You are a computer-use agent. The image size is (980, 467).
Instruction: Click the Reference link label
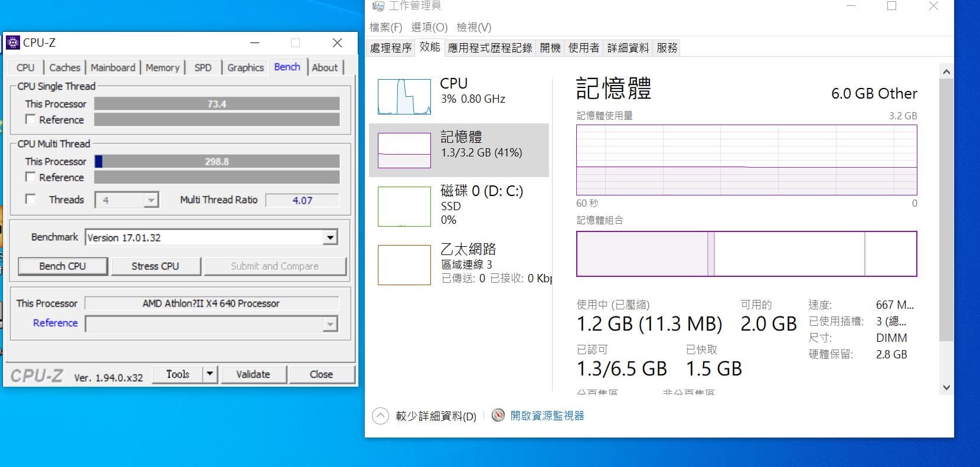(x=55, y=323)
